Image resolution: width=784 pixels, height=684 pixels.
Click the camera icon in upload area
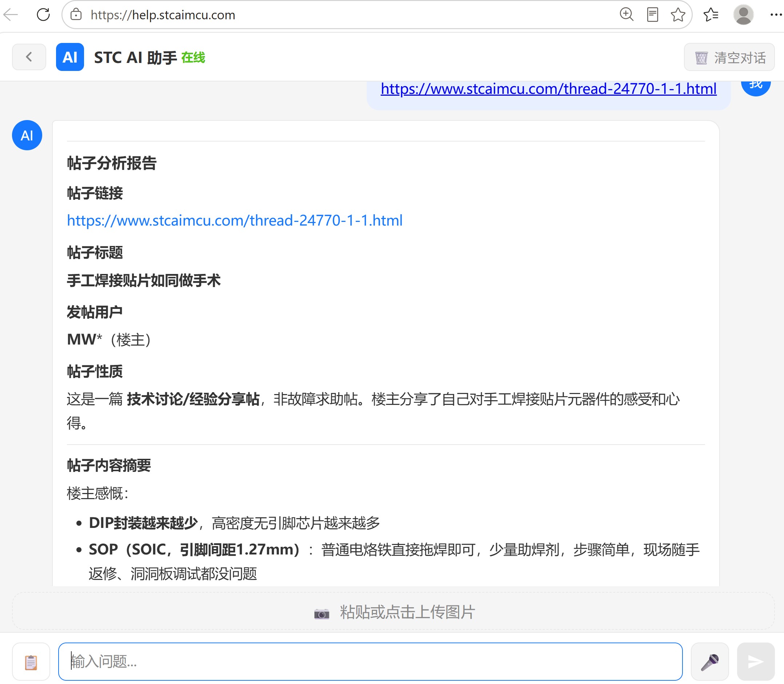coord(321,613)
